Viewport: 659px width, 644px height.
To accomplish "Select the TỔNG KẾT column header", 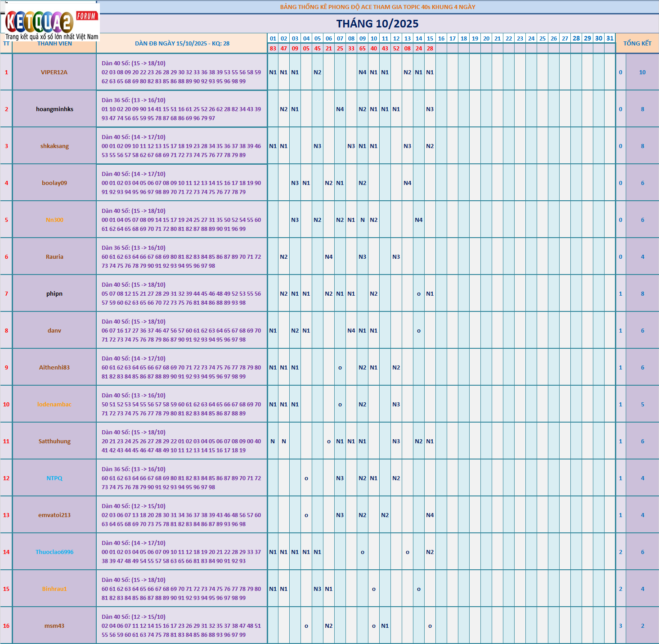I will click(x=637, y=43).
